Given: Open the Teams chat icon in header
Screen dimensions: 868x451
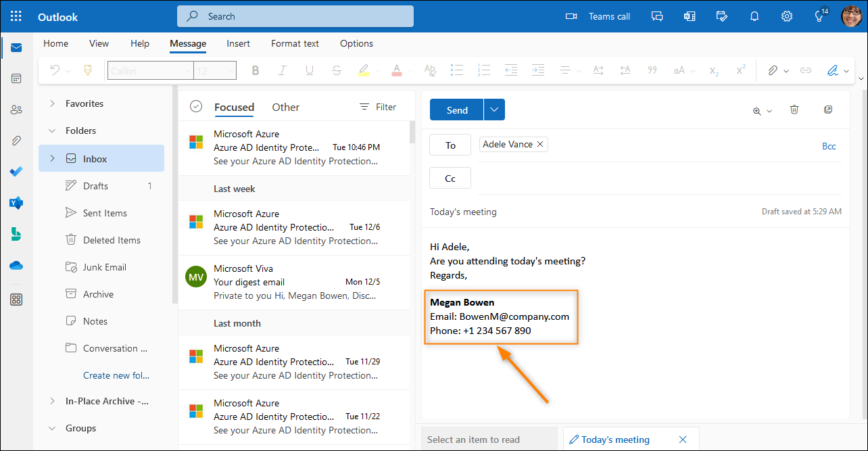Looking at the screenshot, I should [x=656, y=16].
